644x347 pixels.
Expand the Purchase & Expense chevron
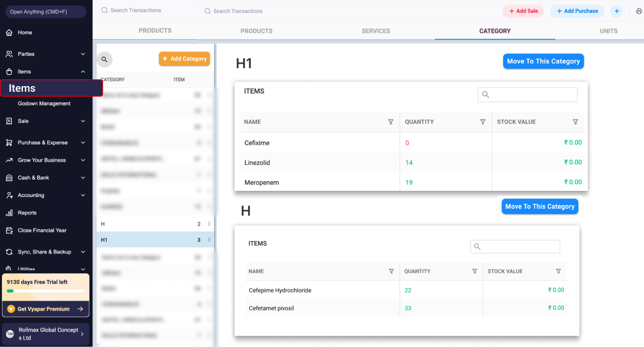point(83,143)
